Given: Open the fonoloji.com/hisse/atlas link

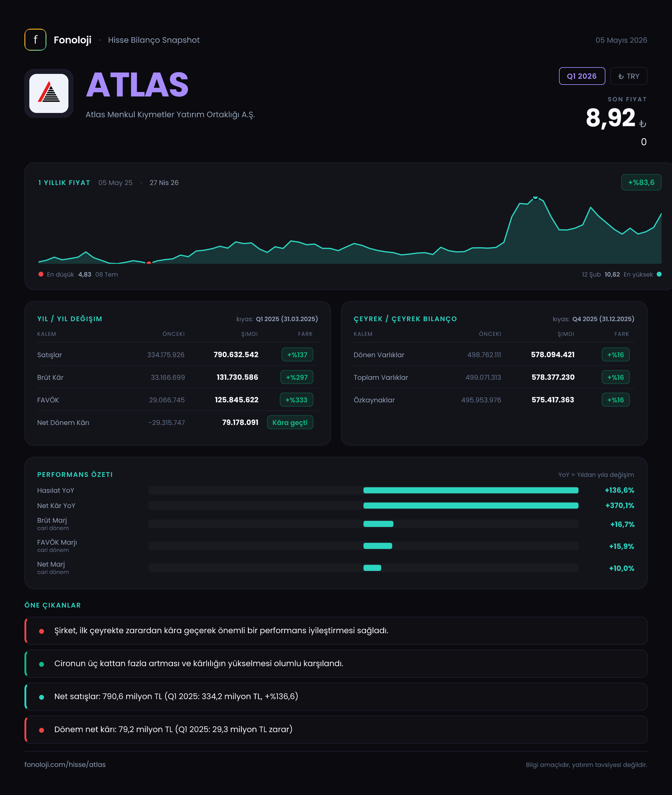Looking at the screenshot, I should (65, 764).
